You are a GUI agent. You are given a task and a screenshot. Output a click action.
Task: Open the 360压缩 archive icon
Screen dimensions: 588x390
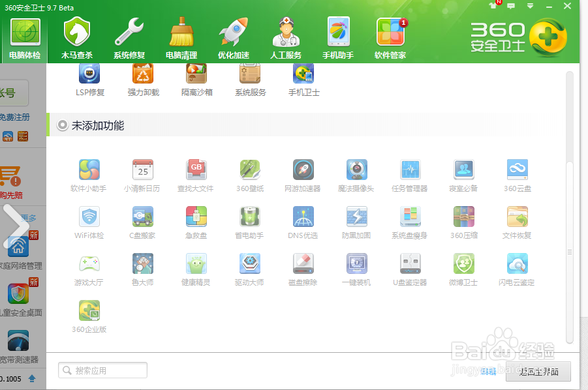pos(464,217)
